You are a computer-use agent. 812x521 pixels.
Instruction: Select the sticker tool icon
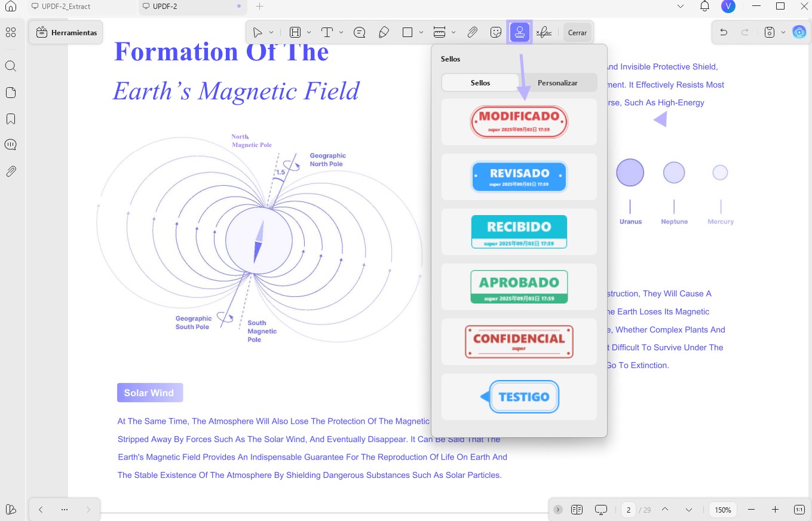495,32
